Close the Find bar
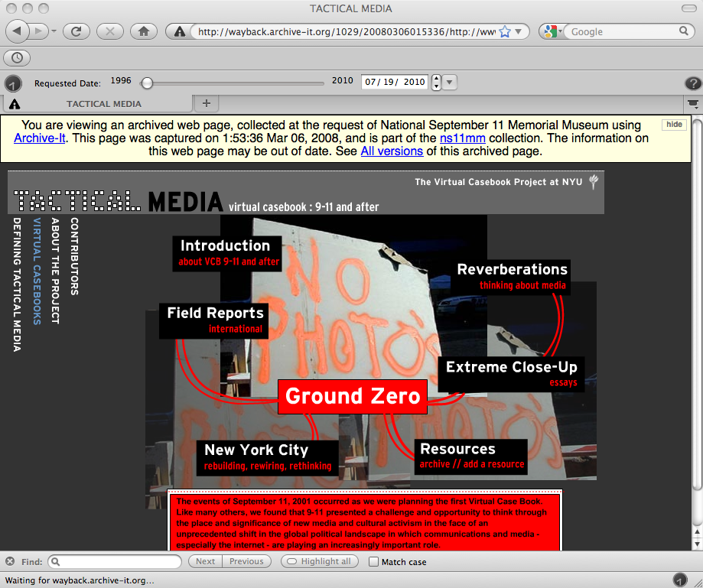 coord(10,561)
